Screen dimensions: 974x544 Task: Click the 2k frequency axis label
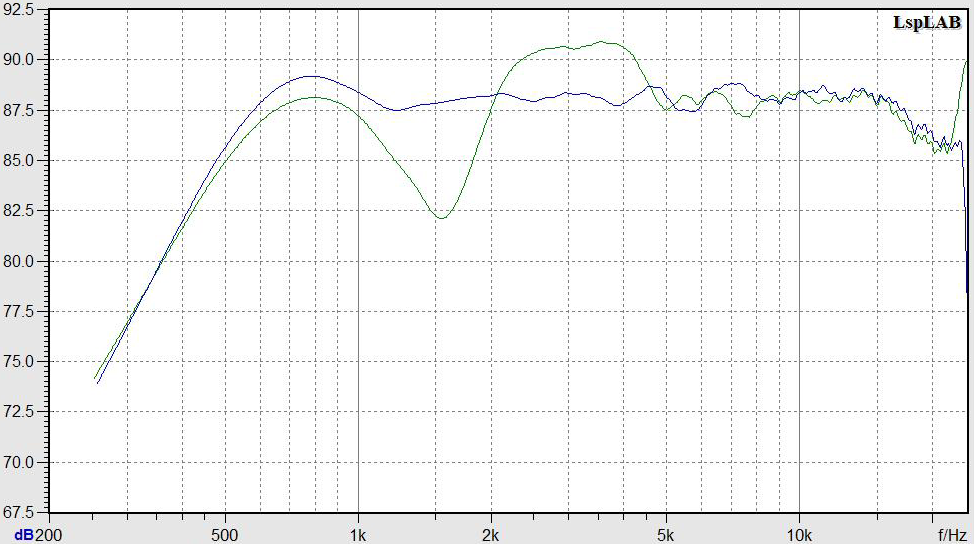[491, 535]
